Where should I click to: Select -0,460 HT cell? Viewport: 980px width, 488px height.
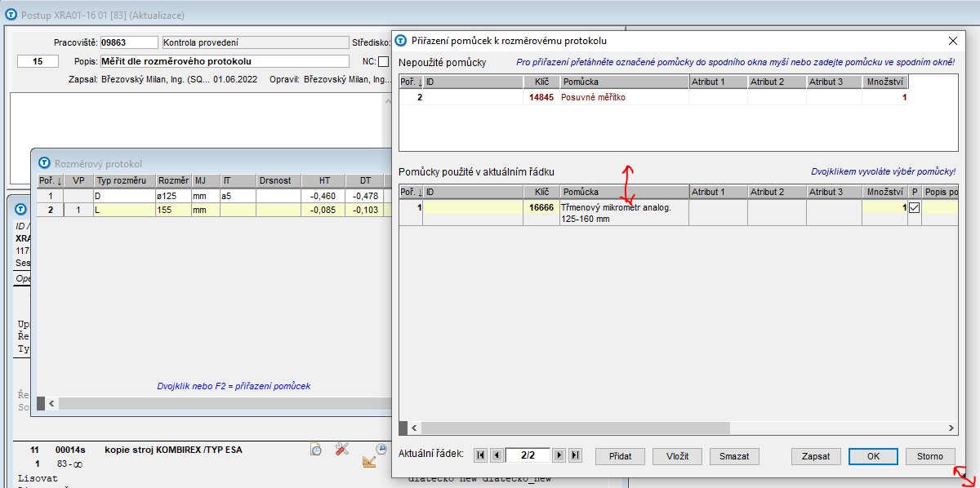pyautogui.click(x=324, y=196)
